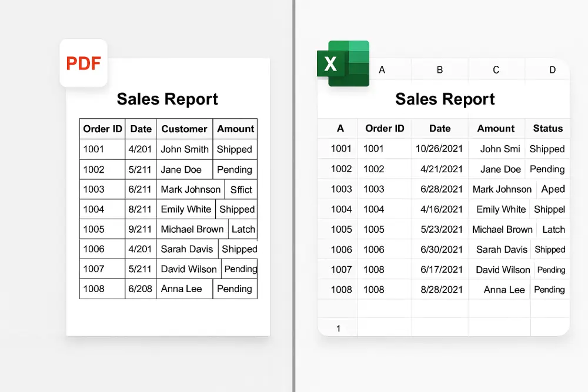The width and height of the screenshot is (588, 392).
Task: Select spreadsheet column header C
Action: tap(496, 69)
